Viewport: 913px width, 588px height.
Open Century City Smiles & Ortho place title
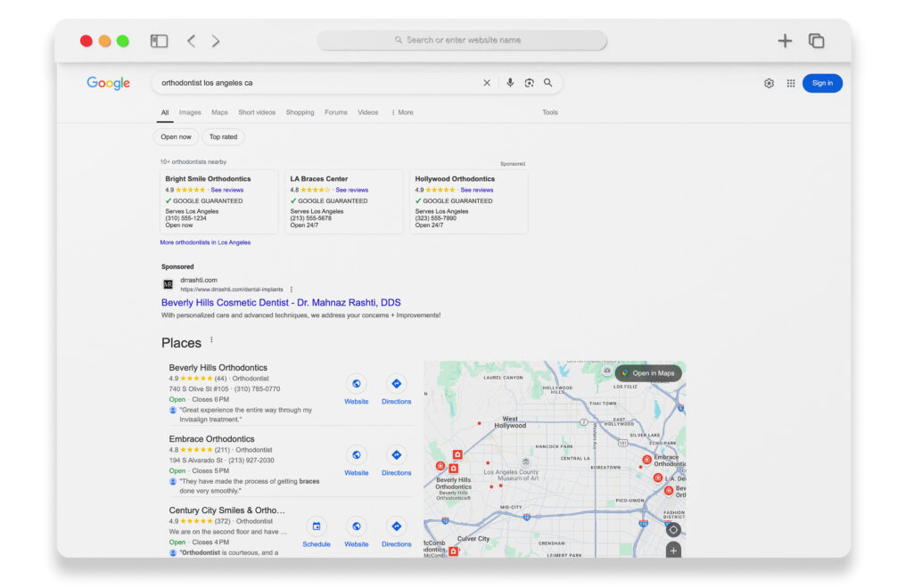click(227, 511)
